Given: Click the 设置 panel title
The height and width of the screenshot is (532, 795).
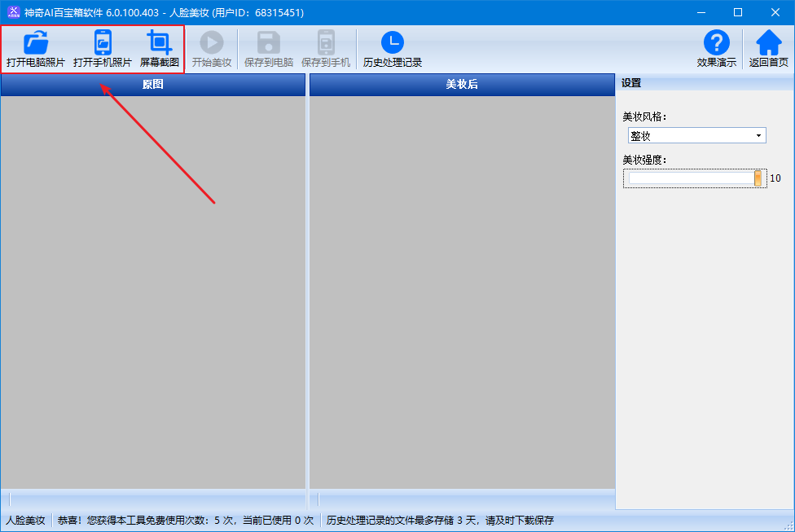Looking at the screenshot, I should tap(632, 82).
